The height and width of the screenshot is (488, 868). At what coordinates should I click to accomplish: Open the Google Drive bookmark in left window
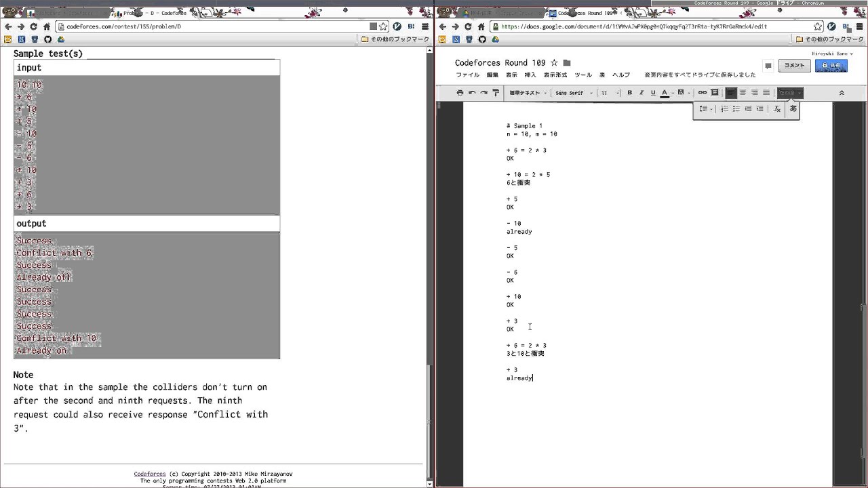(x=61, y=39)
